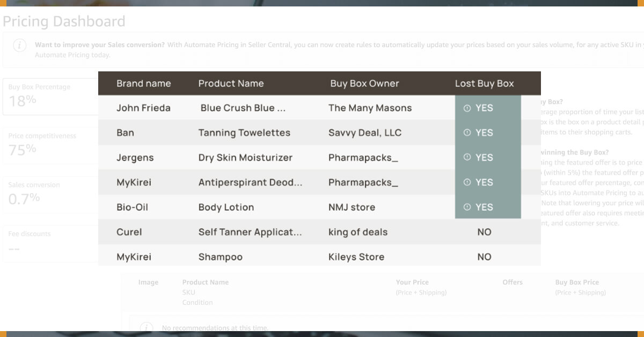Screen dimensions: 644x337
Task: Select the Dry Skin Moisturizer product cell
Action: [x=245, y=158]
